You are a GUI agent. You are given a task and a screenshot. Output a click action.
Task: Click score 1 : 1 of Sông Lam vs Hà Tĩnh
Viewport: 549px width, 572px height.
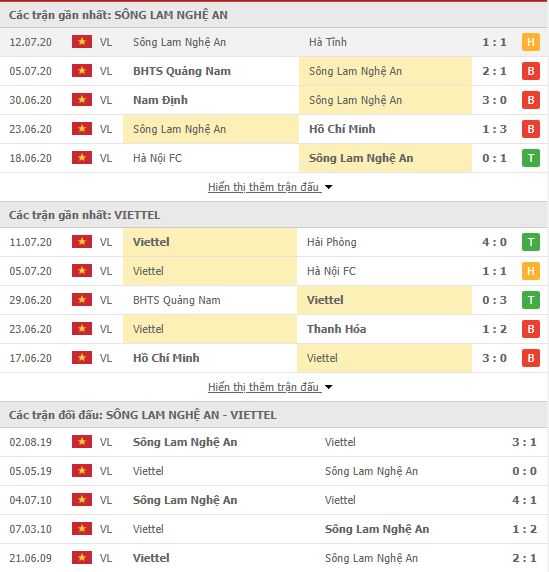(494, 42)
